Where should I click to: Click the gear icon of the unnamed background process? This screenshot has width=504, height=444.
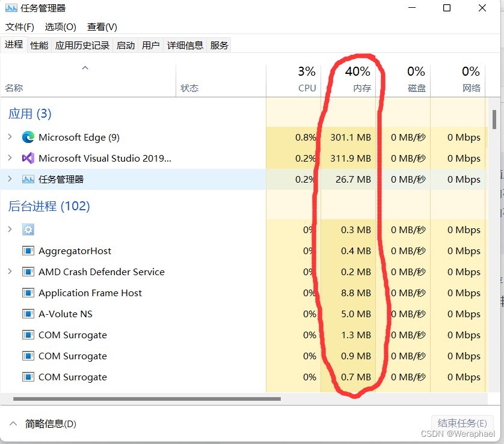click(28, 230)
